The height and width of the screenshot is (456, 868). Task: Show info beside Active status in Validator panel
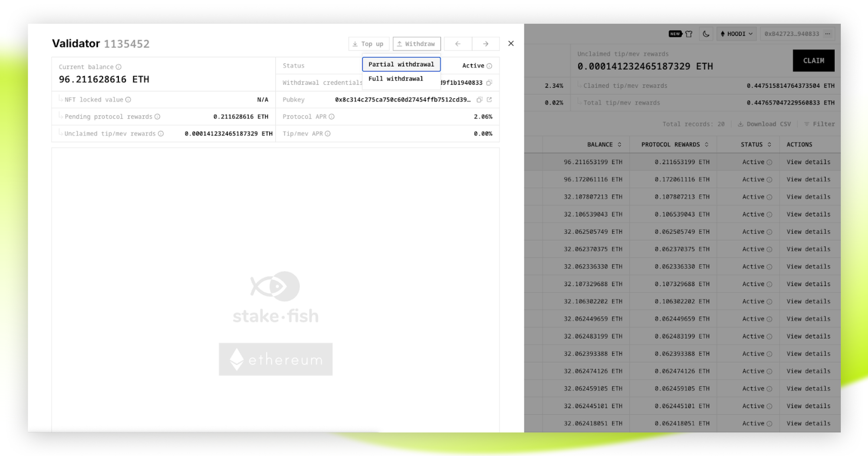(x=490, y=66)
